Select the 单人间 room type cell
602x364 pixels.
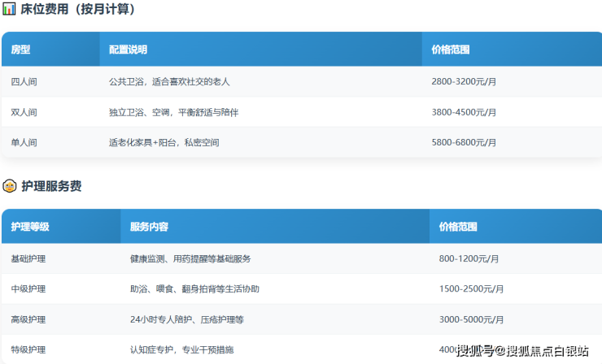[24, 142]
